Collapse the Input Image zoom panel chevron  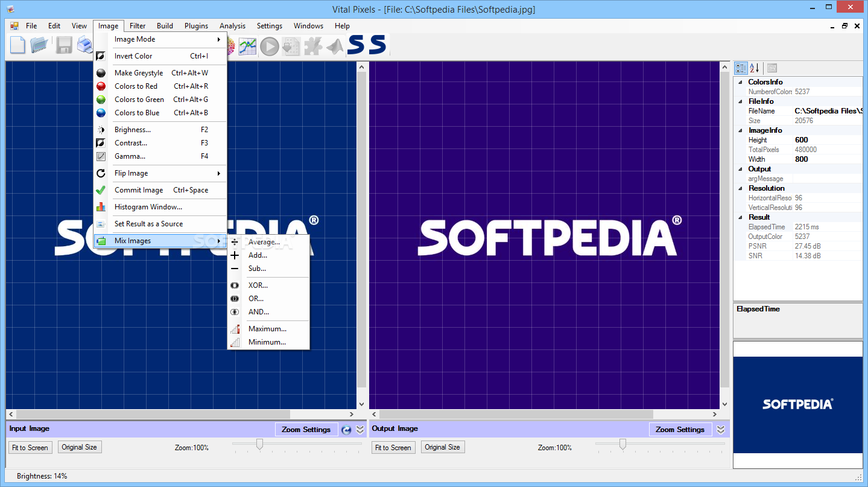[x=360, y=430]
